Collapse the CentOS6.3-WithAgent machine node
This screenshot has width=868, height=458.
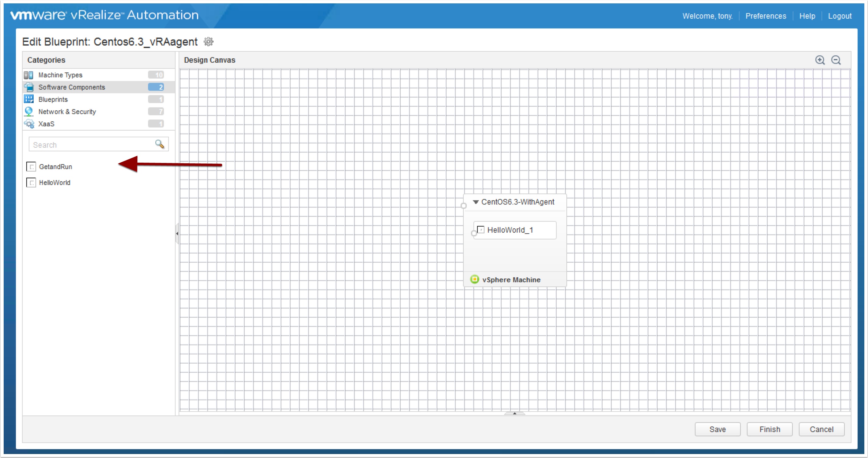click(x=476, y=202)
